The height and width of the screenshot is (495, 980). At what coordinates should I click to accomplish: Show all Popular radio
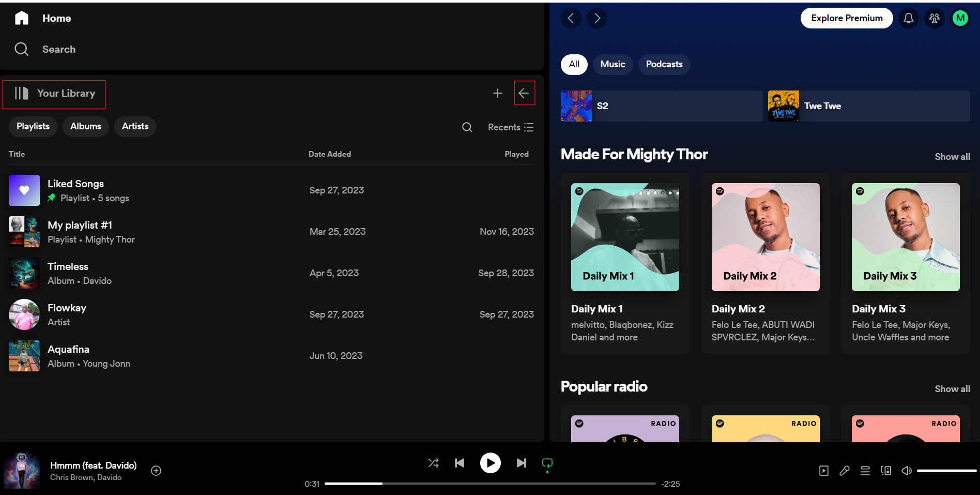tap(953, 389)
